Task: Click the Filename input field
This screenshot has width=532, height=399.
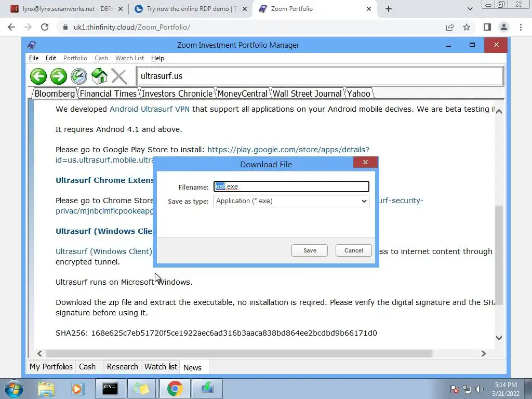Action: (x=291, y=187)
